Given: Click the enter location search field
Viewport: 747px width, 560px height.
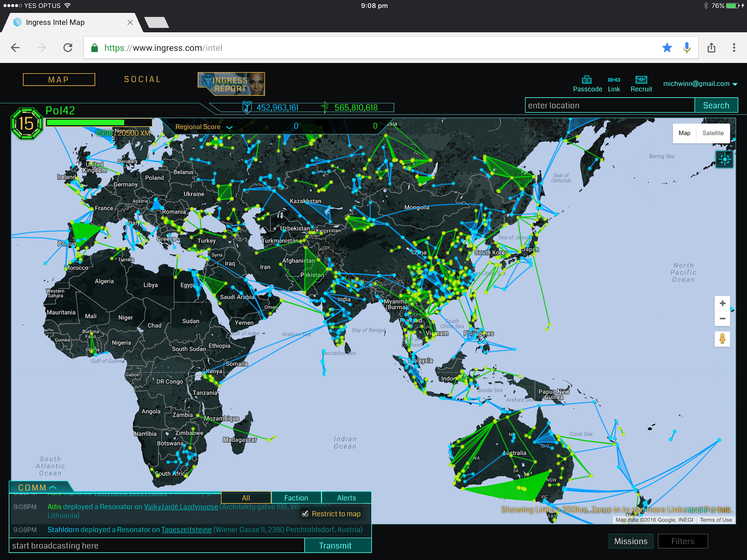Looking at the screenshot, I should pos(609,105).
